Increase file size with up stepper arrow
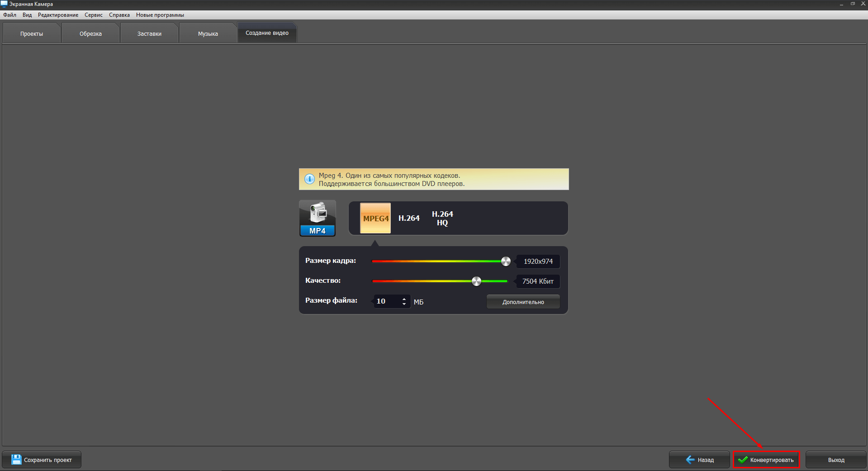Image resolution: width=868 pixels, height=471 pixels. (404, 299)
